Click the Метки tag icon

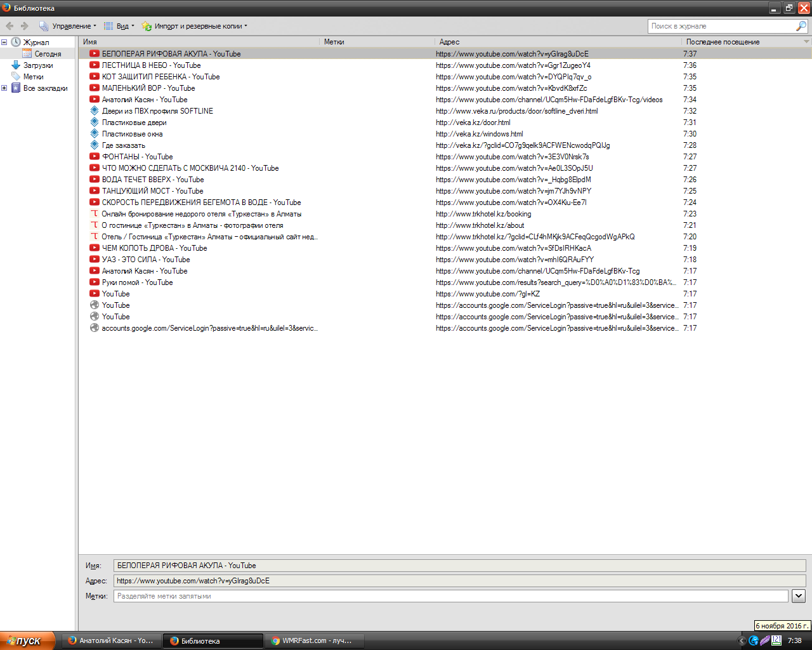tap(16, 77)
